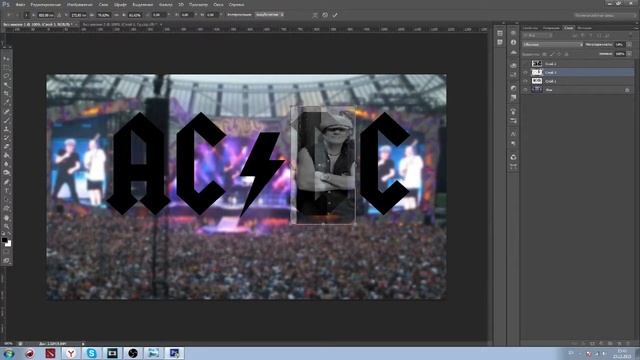Open the workspace switcher dropdown
Screen dimensions: 640x360
(x=605, y=15)
